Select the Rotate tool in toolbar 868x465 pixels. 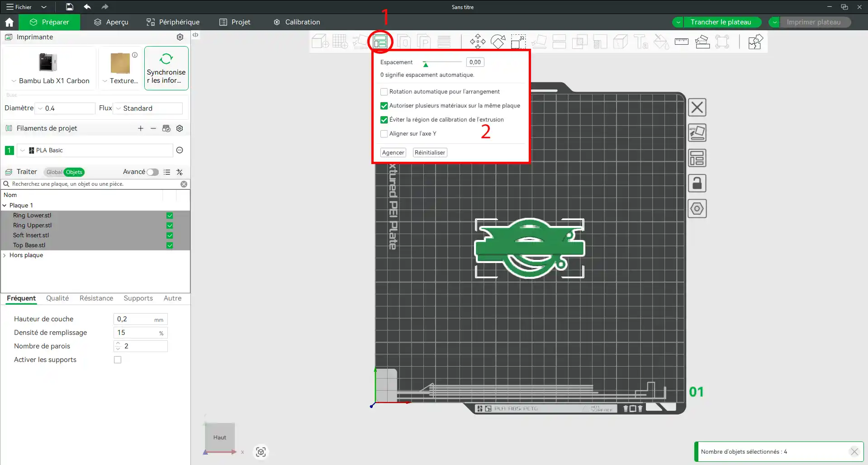498,42
